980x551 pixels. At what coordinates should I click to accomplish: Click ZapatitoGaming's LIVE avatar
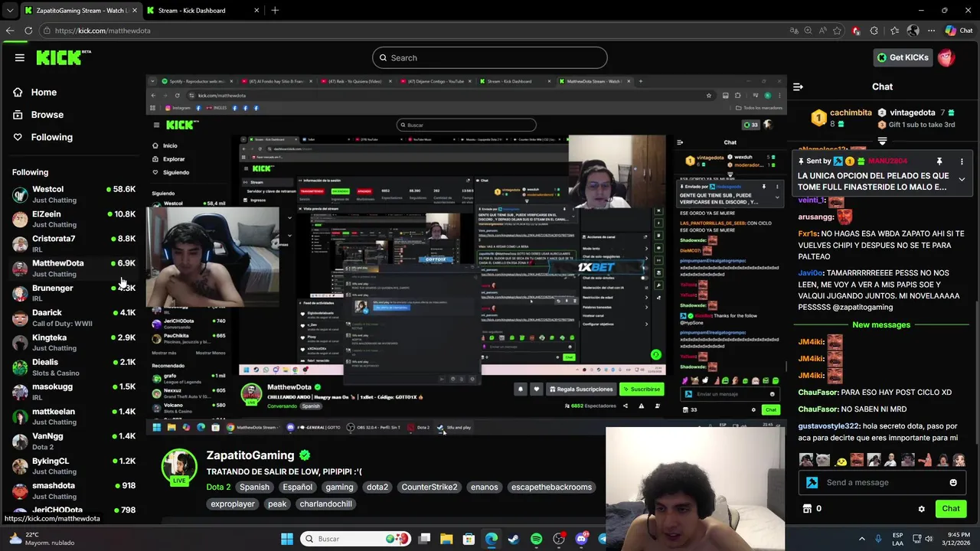pyautogui.click(x=179, y=467)
